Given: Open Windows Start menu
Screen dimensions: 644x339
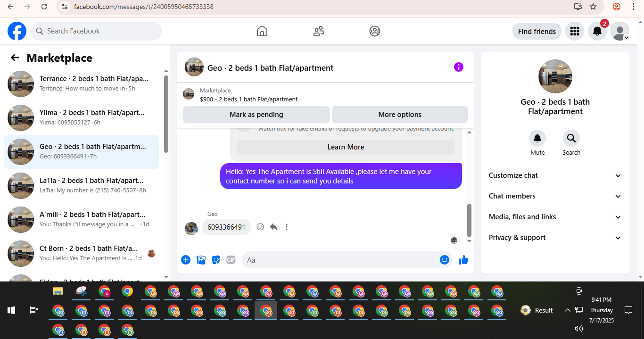Looking at the screenshot, I should 11,310.
